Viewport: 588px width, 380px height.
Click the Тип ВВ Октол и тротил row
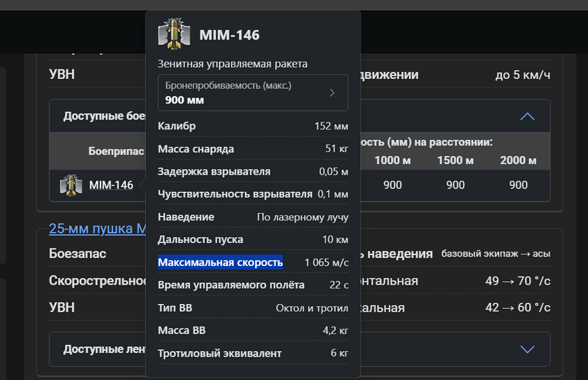pos(253,308)
